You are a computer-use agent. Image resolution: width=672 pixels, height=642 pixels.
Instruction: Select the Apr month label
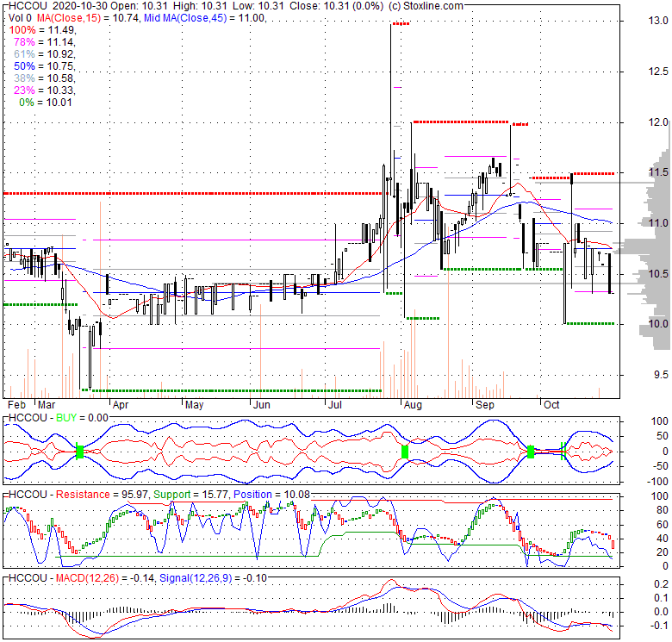coord(121,405)
